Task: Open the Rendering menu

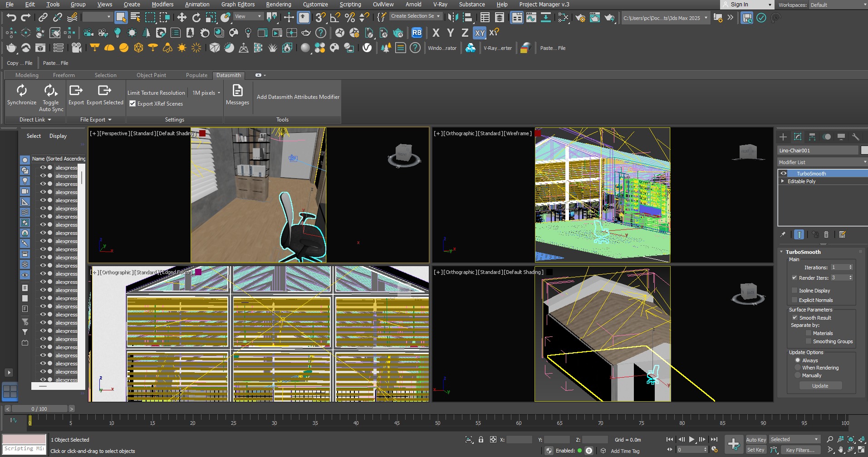Action: tap(279, 5)
